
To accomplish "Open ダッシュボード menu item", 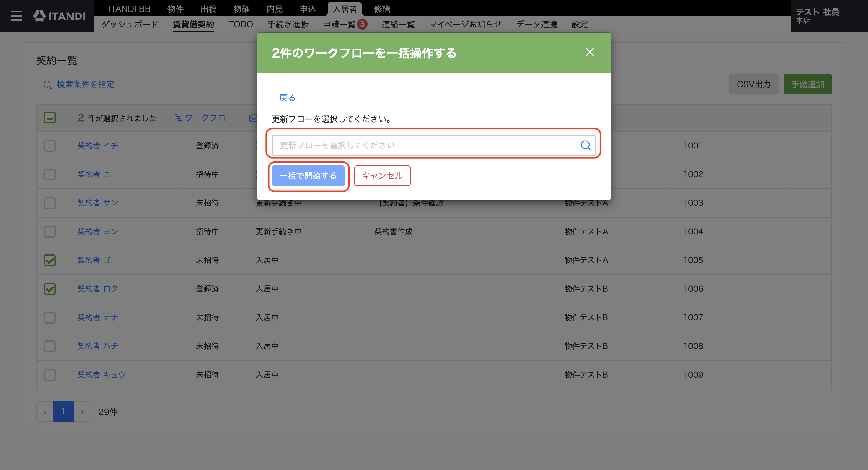I will [130, 24].
